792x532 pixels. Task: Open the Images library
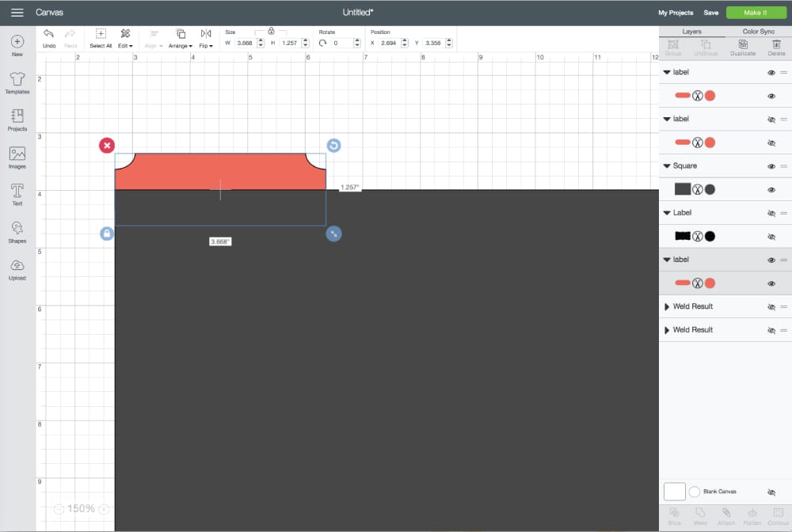17,157
